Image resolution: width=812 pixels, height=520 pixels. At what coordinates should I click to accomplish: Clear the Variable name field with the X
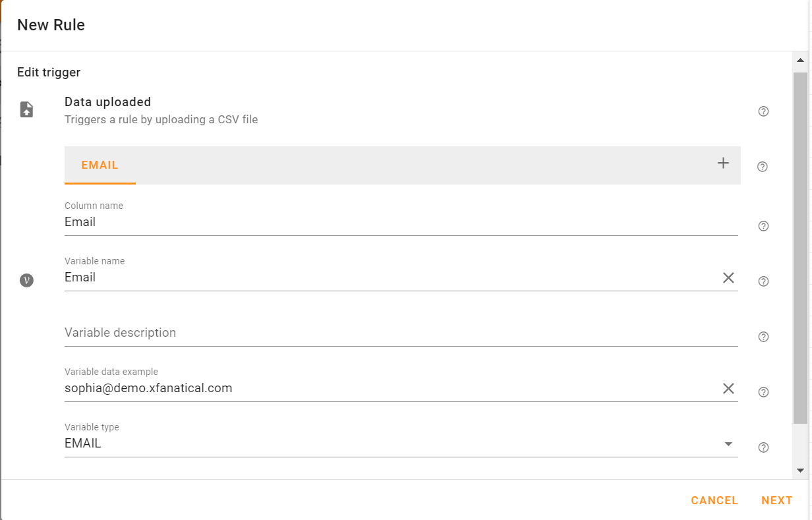pos(728,277)
